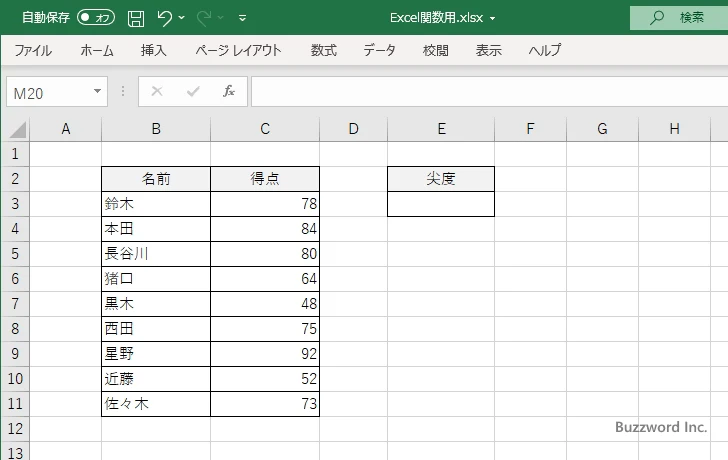
Task: Toggle the AutoSave switch
Action: [96, 17]
